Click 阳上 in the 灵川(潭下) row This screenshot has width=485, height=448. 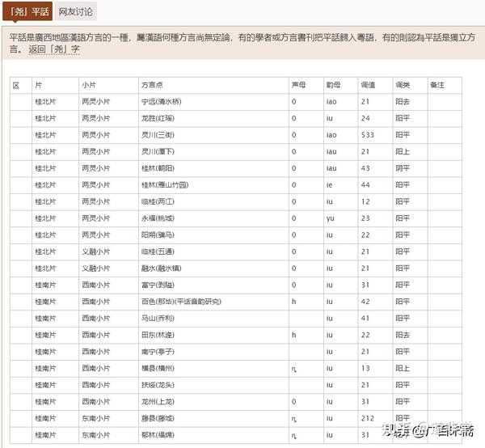tap(403, 152)
